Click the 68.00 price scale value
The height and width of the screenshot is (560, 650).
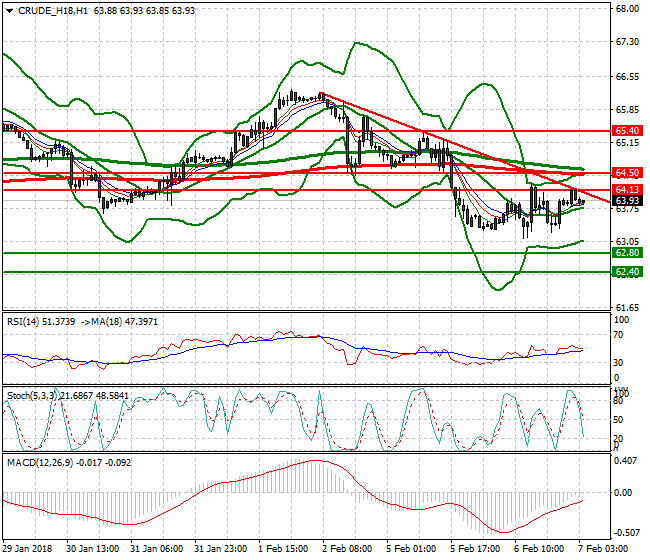[627, 9]
